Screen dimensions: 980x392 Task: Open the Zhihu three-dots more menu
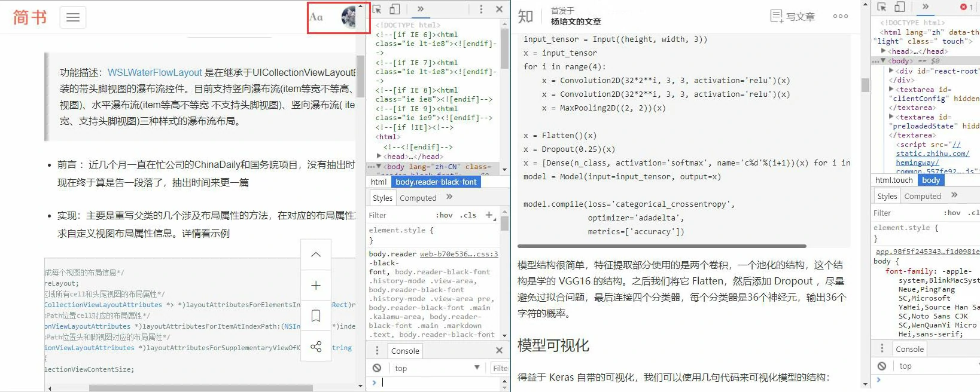(x=840, y=16)
